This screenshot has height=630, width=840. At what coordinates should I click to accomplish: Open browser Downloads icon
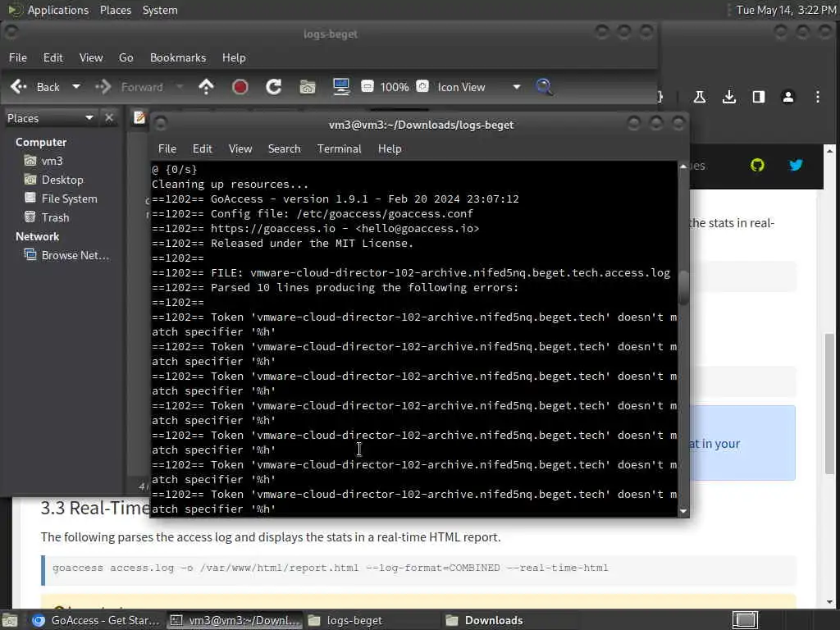pyautogui.click(x=729, y=97)
